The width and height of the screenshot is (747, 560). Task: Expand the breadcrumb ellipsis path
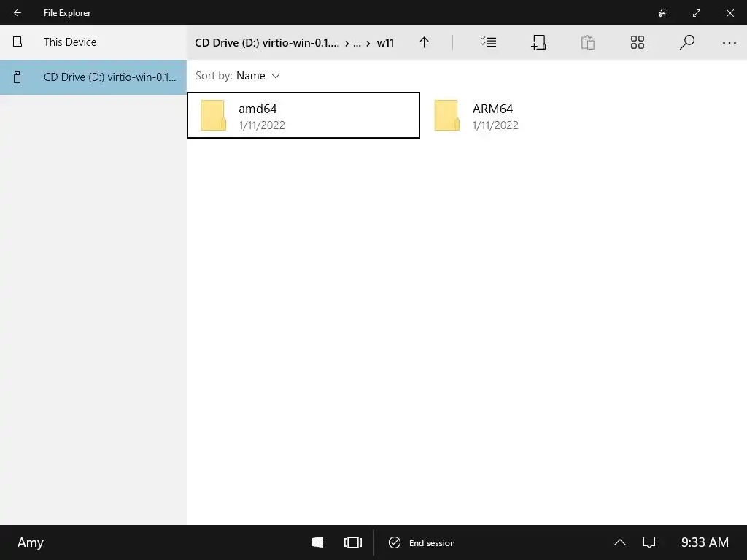point(357,43)
